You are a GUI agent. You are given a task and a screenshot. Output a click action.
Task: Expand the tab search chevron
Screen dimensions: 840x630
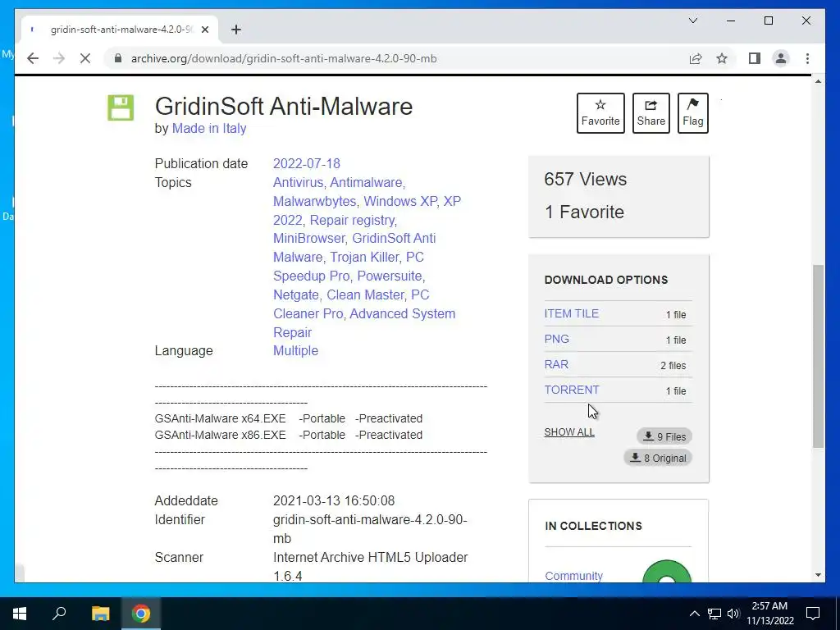point(693,21)
